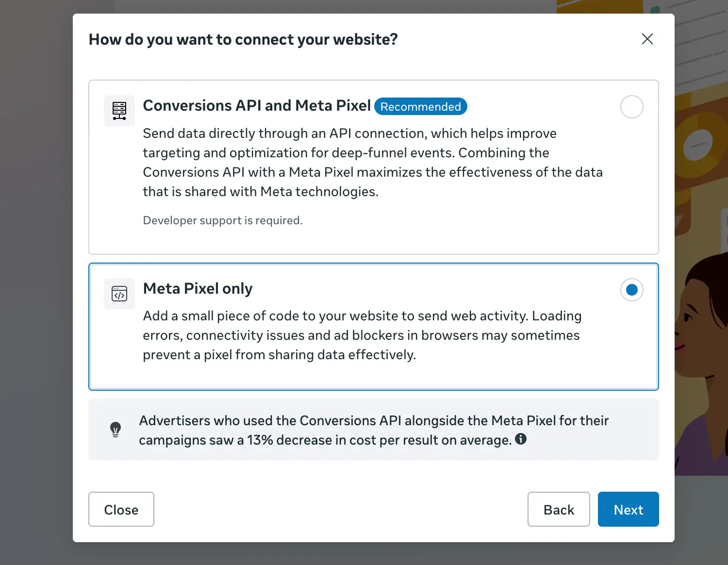Select the Meta Pixel only radio button
728x565 pixels.
(x=631, y=290)
